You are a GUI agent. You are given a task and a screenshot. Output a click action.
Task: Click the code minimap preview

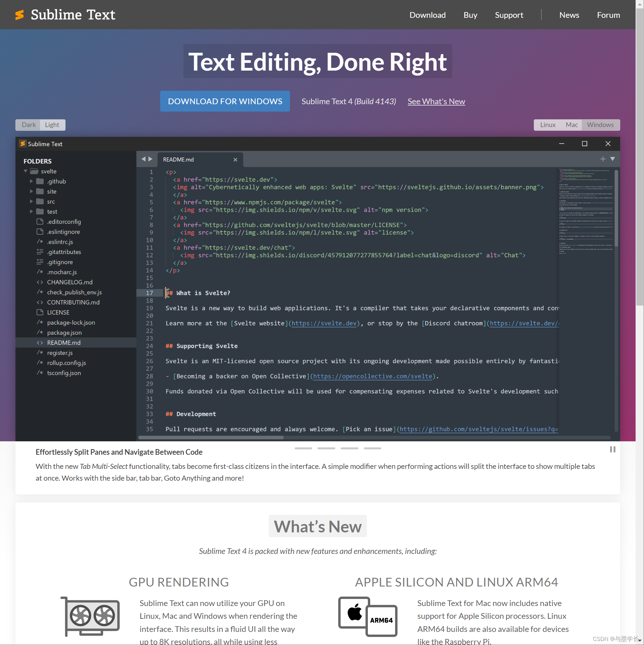(586, 211)
